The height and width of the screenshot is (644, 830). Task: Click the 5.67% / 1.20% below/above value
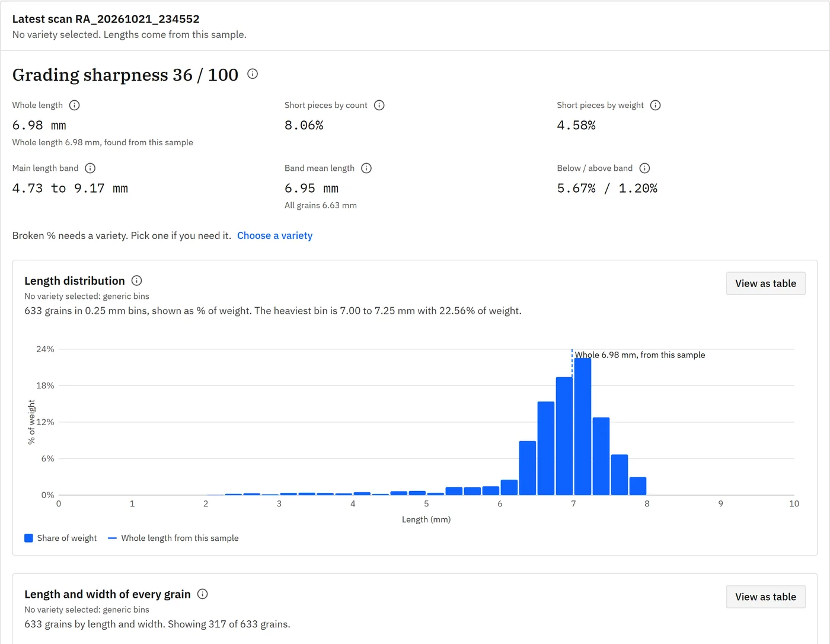[x=607, y=188]
